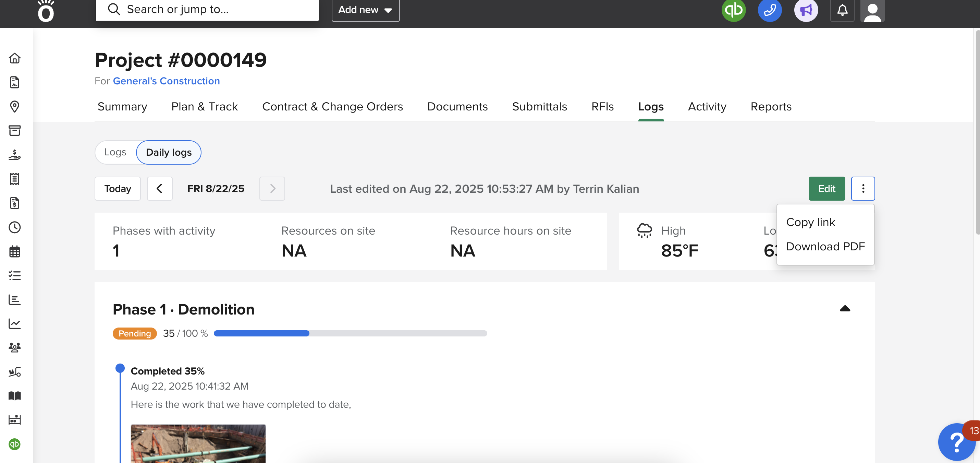Go to home icon in sidebar
Screen dimensions: 980x463
coord(14,58)
